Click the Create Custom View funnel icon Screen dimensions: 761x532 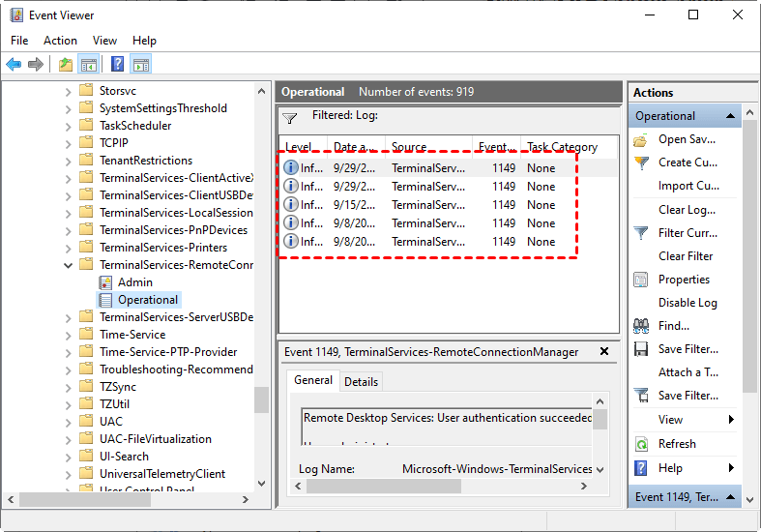[641, 163]
